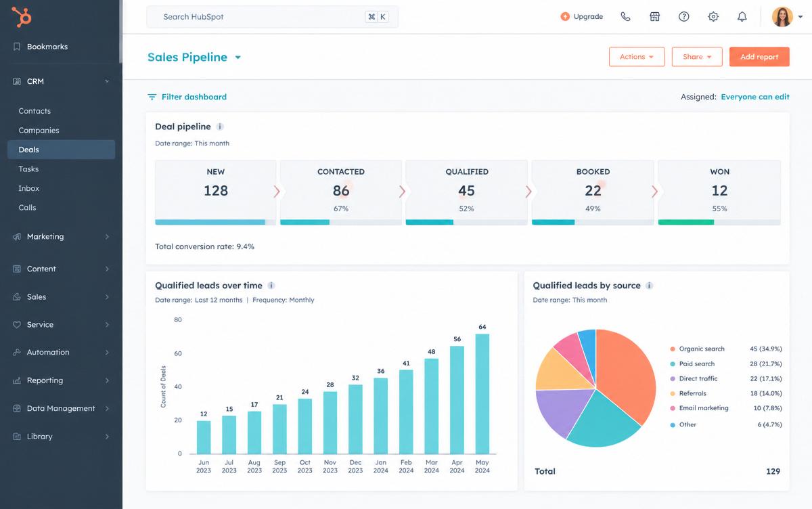Expand the Service section chevron
Viewport: 812px width, 509px height.
click(107, 325)
